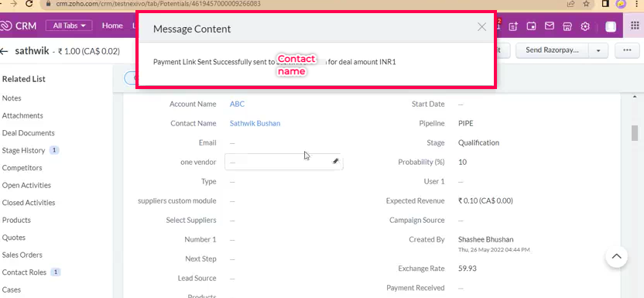Click the back arrow beside sathwik
Image resolution: width=644 pixels, height=298 pixels.
click(4, 51)
